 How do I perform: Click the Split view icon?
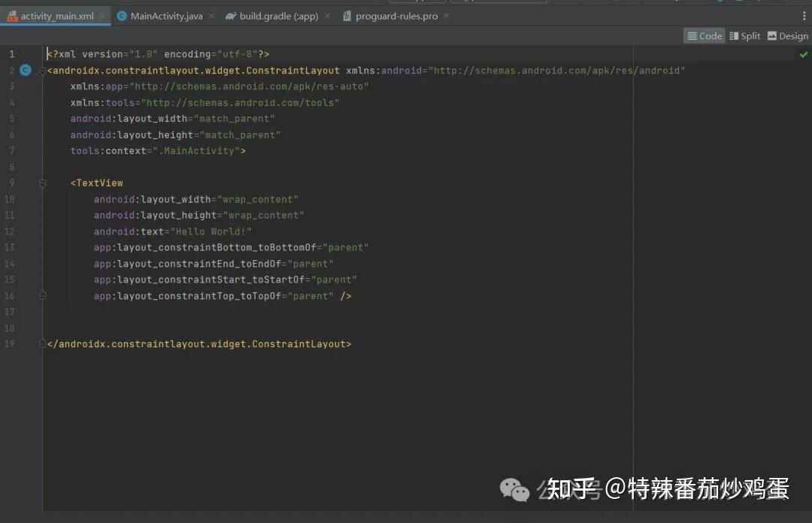coord(744,35)
